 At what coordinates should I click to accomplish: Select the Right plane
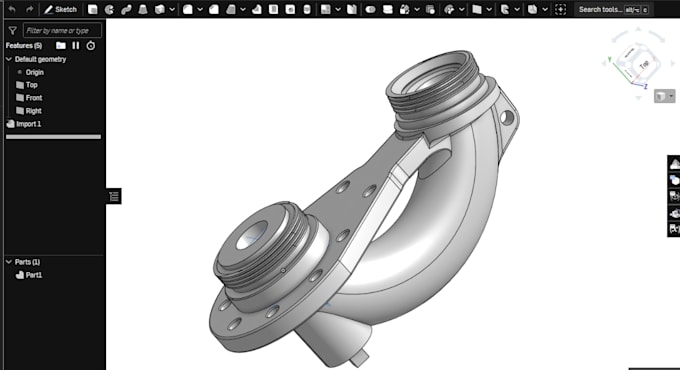coord(33,111)
